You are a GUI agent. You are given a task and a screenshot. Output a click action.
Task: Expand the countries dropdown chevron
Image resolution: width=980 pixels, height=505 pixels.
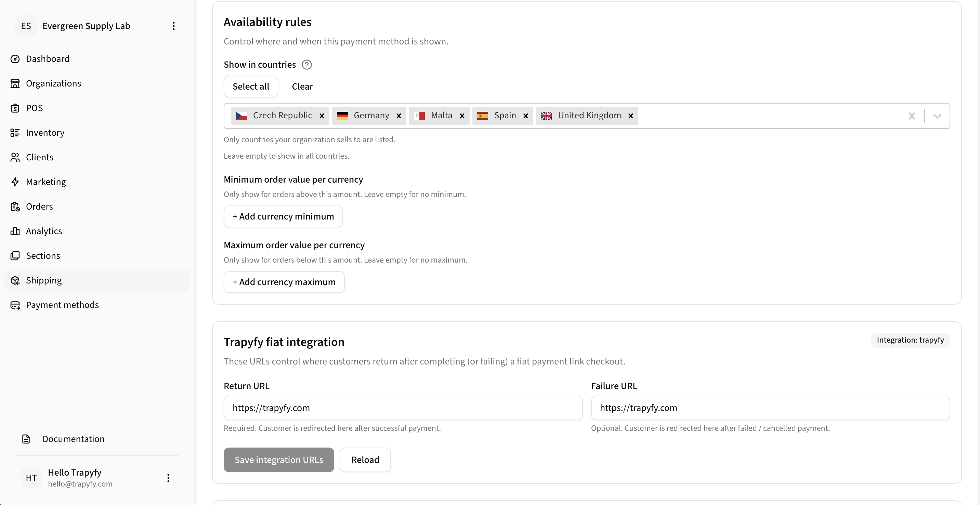click(x=937, y=116)
